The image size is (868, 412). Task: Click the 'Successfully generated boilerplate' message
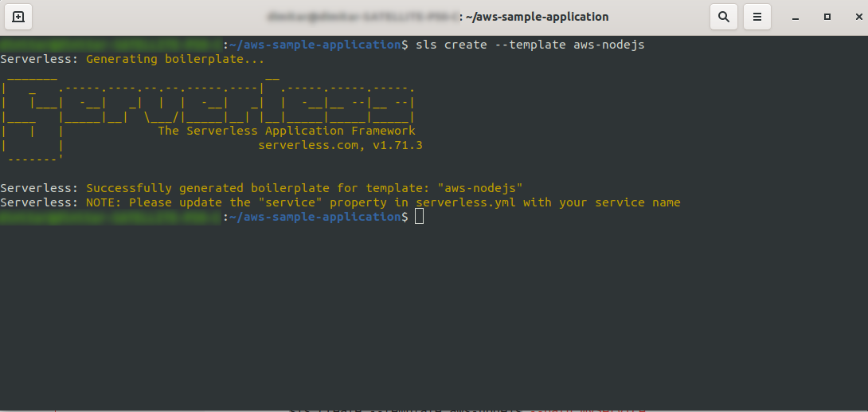tap(304, 188)
